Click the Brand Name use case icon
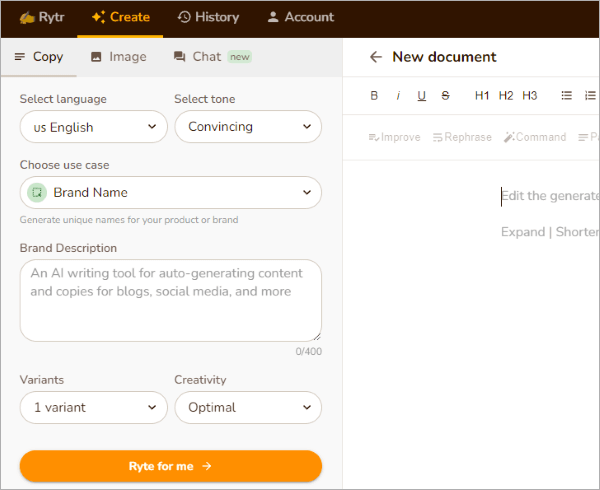The height and width of the screenshot is (490, 600). (37, 192)
